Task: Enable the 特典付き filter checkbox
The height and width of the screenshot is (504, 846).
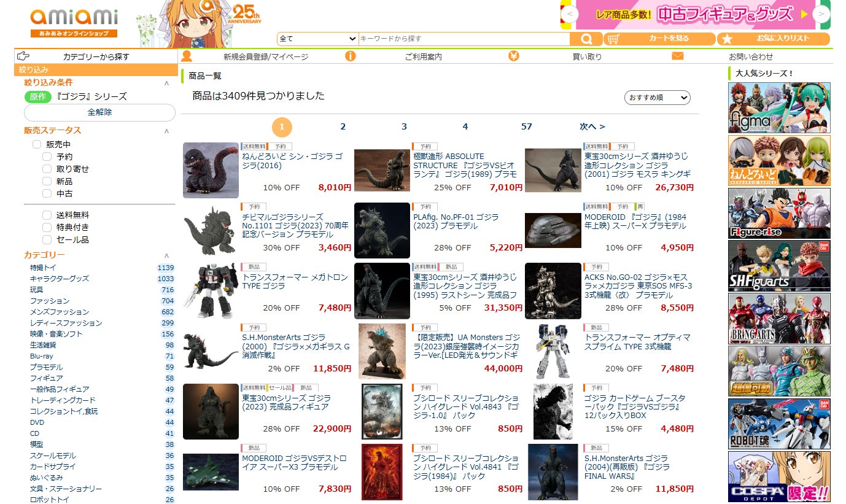Action: [47, 227]
